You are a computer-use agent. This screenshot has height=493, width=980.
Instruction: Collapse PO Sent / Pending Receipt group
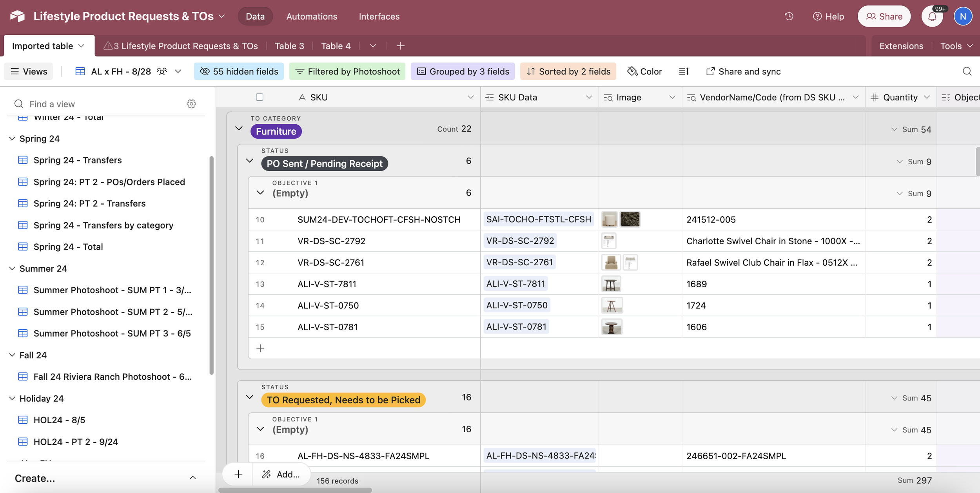click(250, 161)
